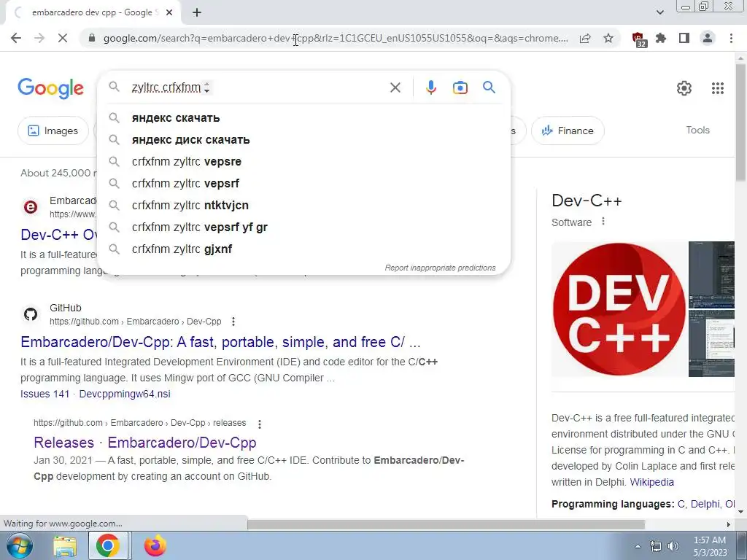This screenshot has height=560, width=747.
Task: Search by image with the camera icon
Action: (x=460, y=87)
